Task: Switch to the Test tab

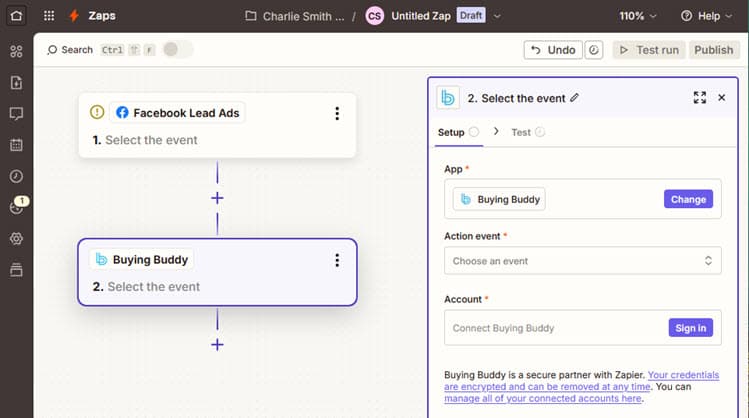Action: (x=528, y=132)
